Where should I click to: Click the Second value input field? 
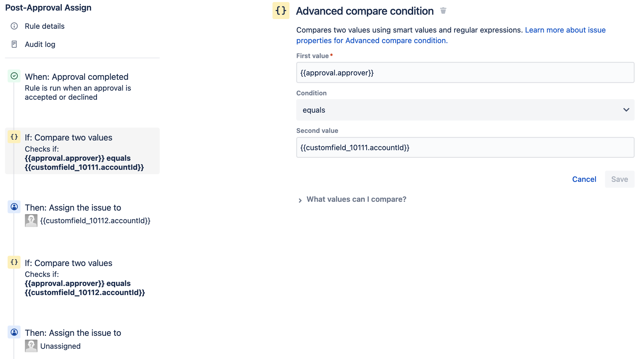[x=465, y=148]
